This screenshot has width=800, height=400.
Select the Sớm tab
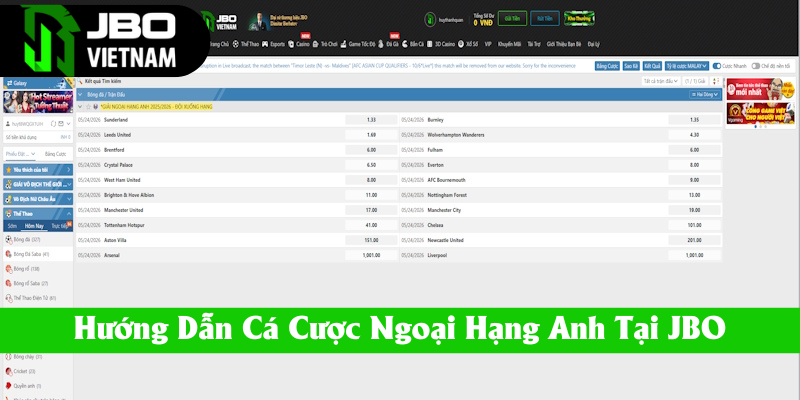12,226
